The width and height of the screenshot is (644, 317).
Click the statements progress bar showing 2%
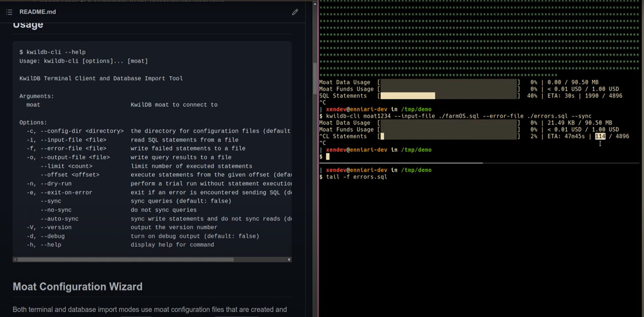click(448, 136)
